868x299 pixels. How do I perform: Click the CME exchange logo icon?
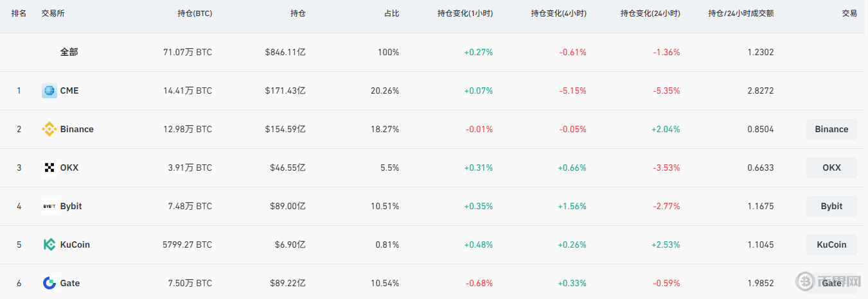(49, 91)
